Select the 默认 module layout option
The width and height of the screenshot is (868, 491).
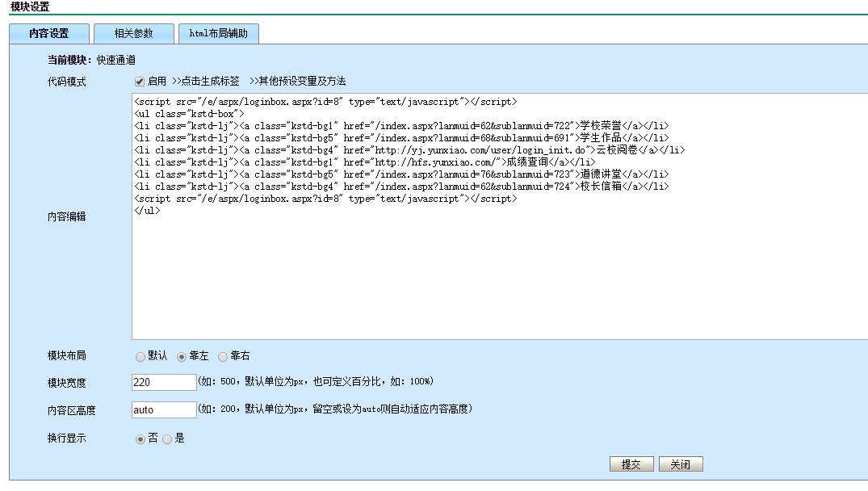pos(141,356)
